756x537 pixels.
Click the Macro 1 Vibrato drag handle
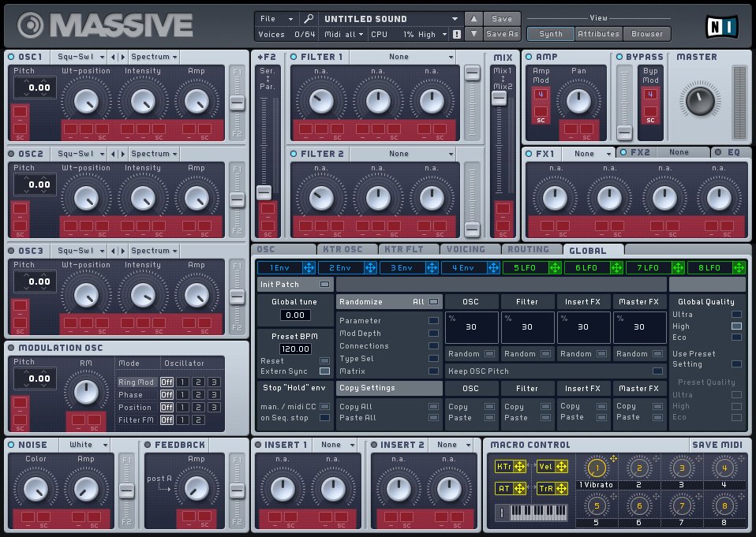pos(613,458)
